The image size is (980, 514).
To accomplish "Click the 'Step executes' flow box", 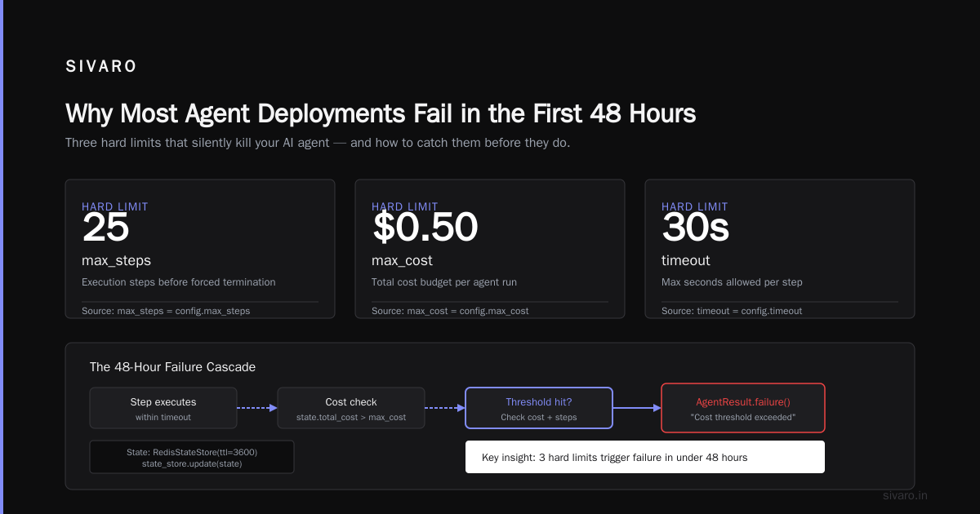I will click(163, 408).
